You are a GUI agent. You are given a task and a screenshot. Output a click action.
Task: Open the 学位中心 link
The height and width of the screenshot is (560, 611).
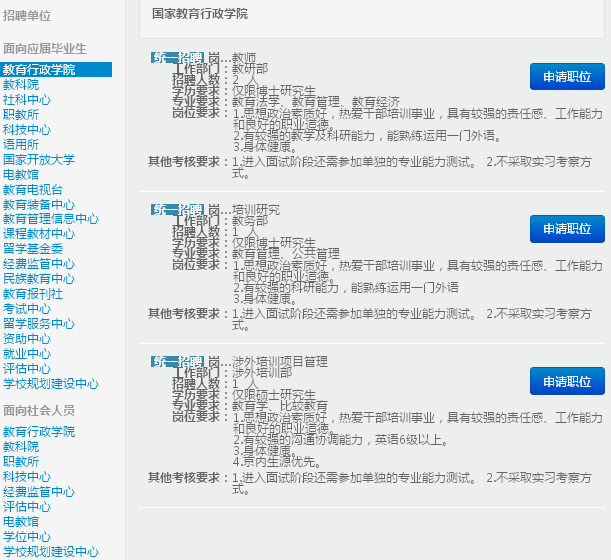[27, 537]
